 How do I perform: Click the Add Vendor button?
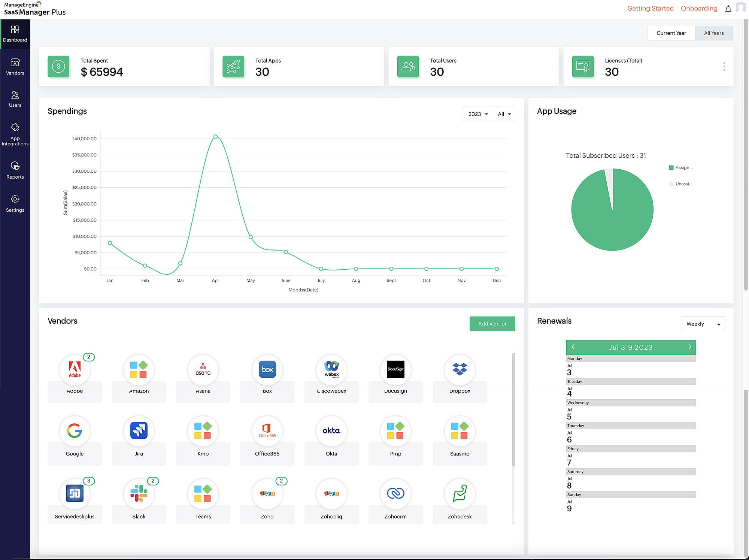point(492,324)
